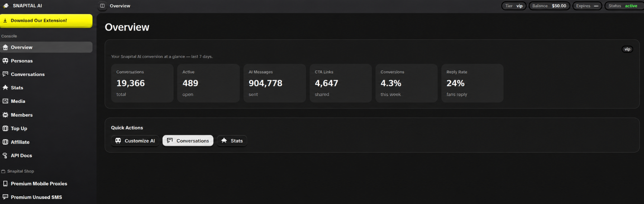Toggle the sidebar panel icon
The height and width of the screenshot is (204, 644).
(x=102, y=6)
